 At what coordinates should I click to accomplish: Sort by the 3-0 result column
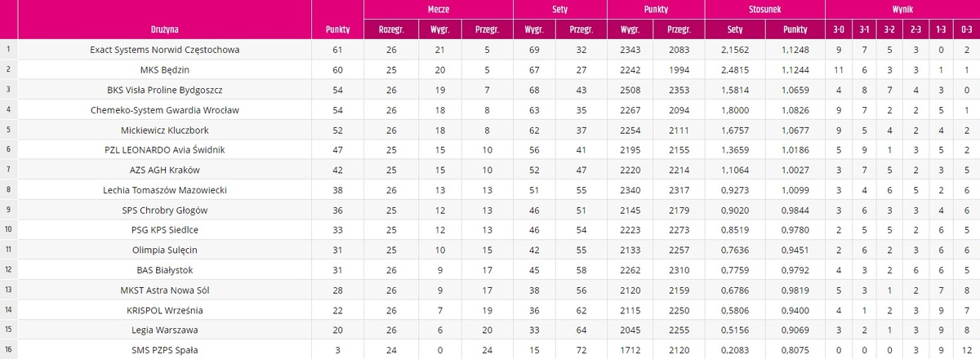[838, 29]
